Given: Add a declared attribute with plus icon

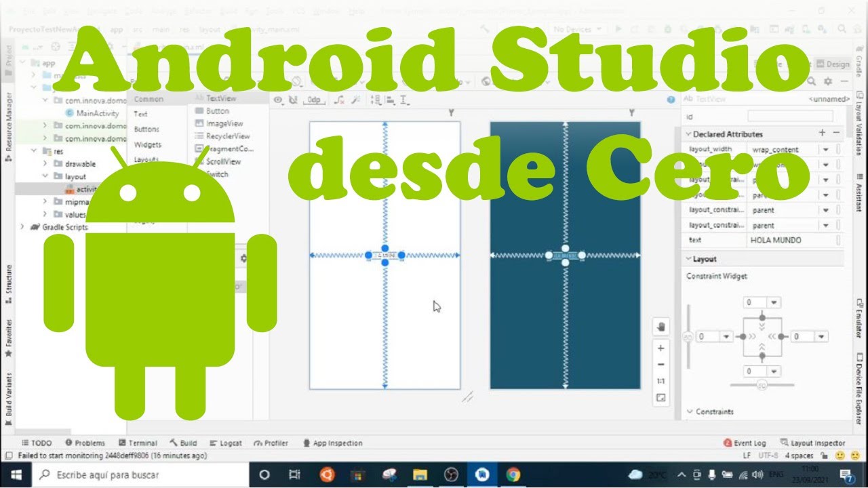Looking at the screenshot, I should tap(822, 134).
